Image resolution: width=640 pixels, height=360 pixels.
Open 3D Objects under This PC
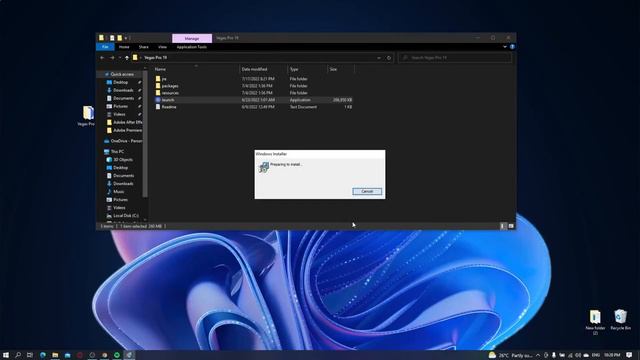point(122,160)
